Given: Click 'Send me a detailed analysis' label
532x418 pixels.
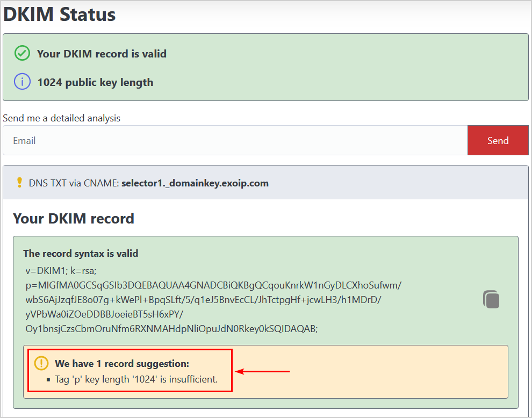Looking at the screenshot, I should (61, 118).
